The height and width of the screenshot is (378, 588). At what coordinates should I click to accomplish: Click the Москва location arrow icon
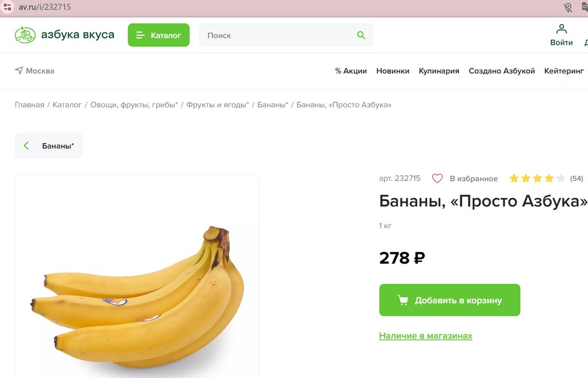tap(19, 71)
